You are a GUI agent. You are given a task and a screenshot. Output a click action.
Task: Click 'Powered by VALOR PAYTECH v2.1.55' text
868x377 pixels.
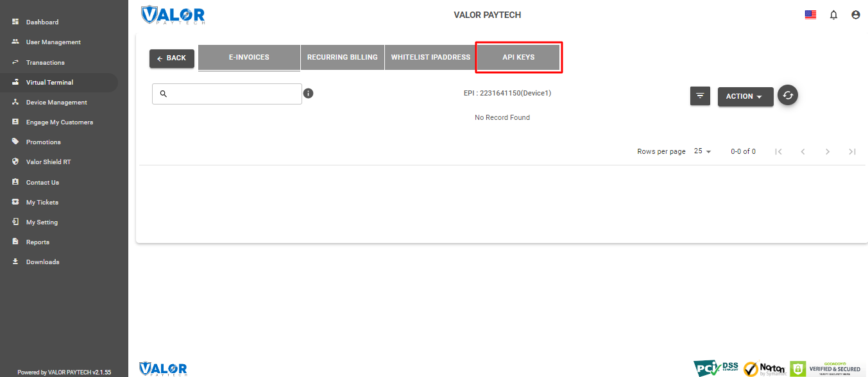(64, 372)
